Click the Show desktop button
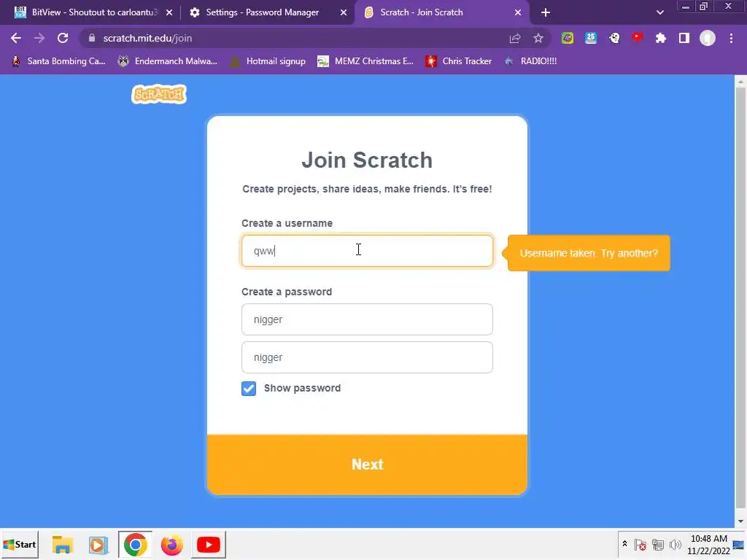 point(739,544)
